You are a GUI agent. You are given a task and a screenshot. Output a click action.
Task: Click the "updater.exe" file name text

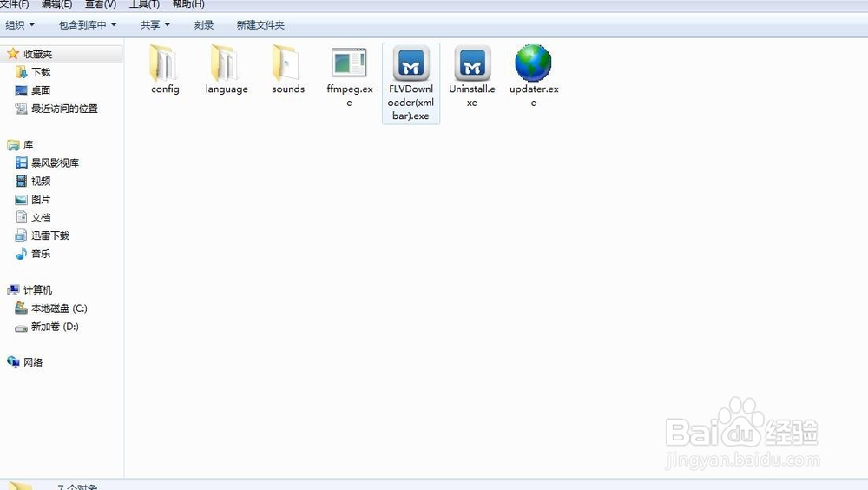pyautogui.click(x=534, y=96)
